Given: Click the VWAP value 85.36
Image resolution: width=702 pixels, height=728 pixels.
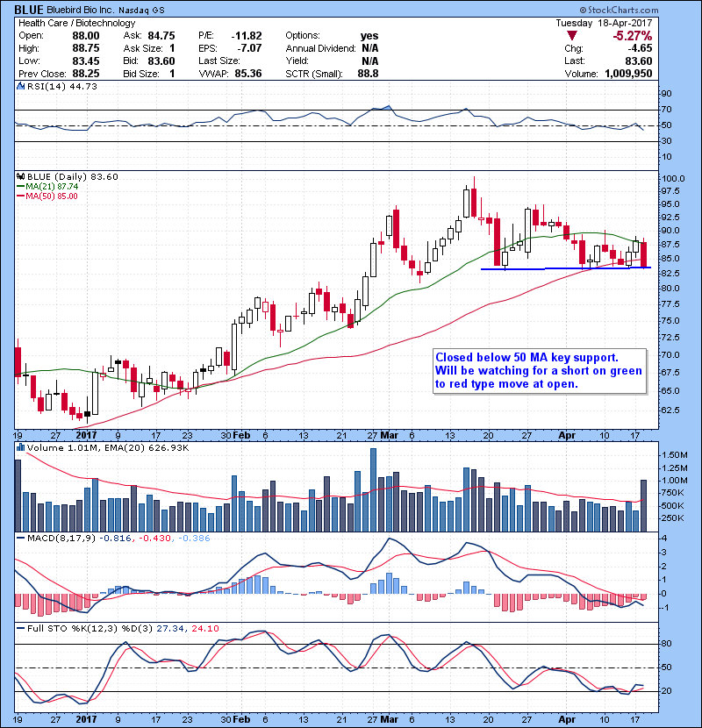Looking at the screenshot, I should coord(248,74).
